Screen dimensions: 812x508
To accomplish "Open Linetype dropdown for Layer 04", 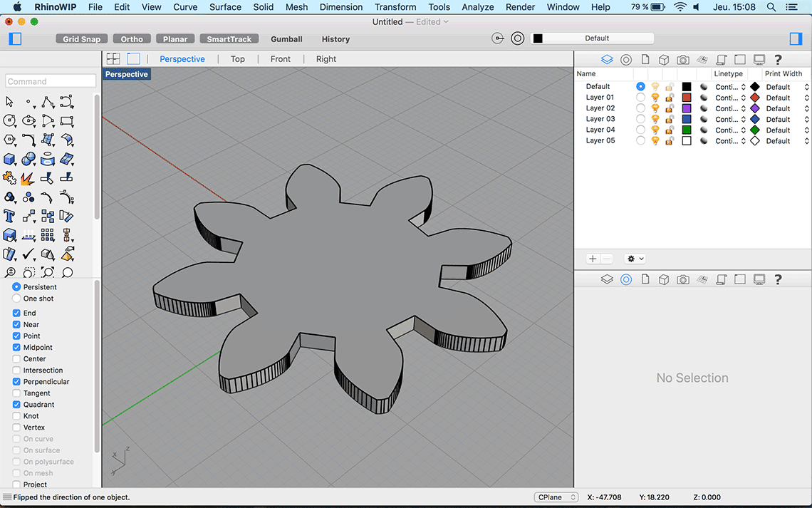I will [730, 130].
